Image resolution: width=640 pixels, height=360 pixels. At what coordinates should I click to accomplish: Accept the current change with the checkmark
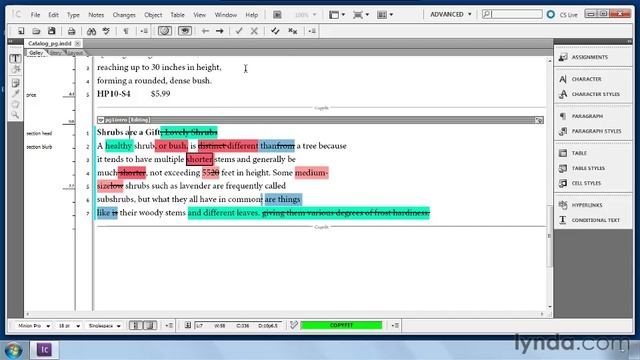tap(239, 31)
